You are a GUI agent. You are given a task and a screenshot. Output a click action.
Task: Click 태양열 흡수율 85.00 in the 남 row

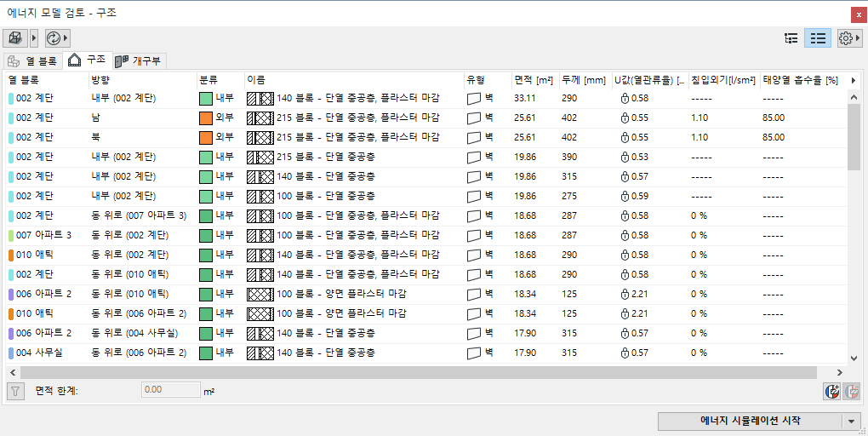point(774,118)
